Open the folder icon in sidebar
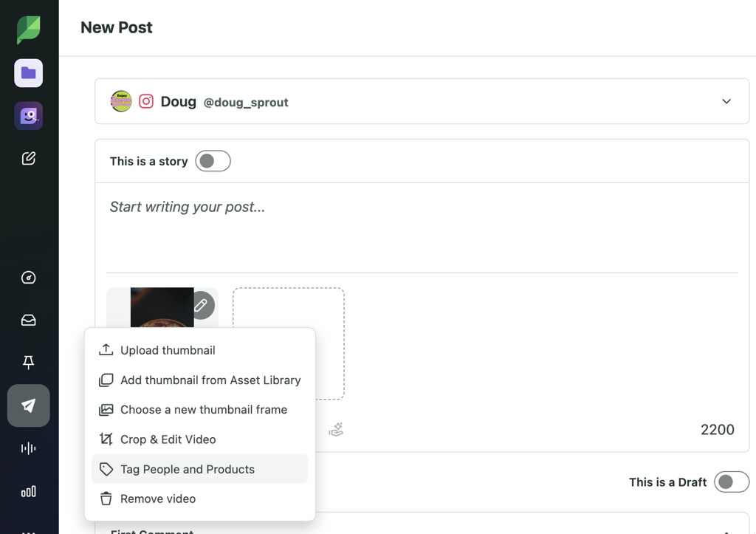Image resolution: width=756 pixels, height=534 pixels. click(29, 73)
